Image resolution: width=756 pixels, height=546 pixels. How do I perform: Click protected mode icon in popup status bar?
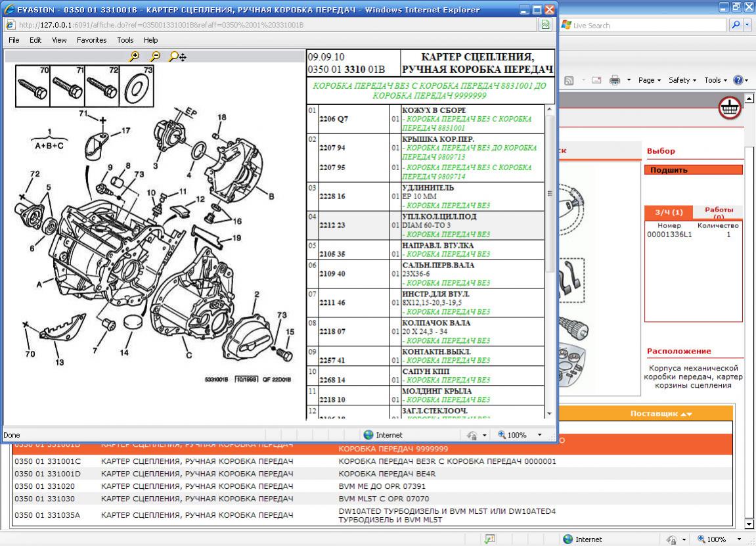click(472, 435)
